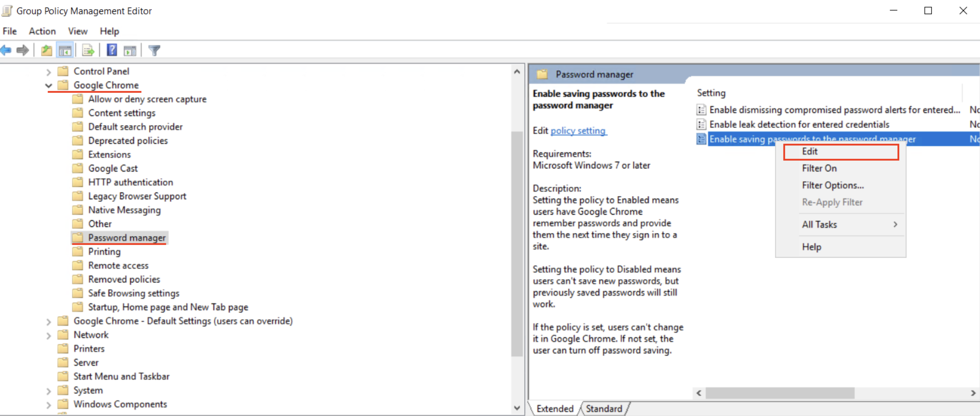This screenshot has width=980, height=416.
Task: Click the Up one level folder icon
Action: coord(46,50)
